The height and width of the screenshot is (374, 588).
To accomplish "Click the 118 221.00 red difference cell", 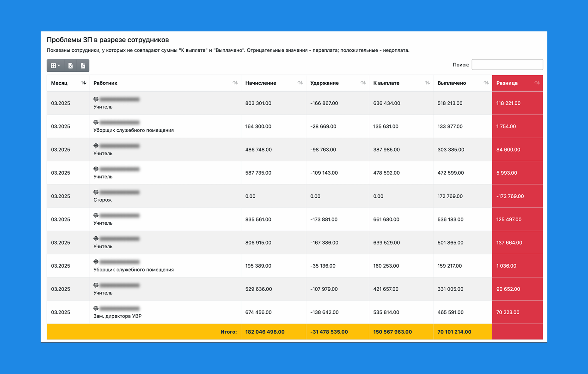I will click(508, 103).
